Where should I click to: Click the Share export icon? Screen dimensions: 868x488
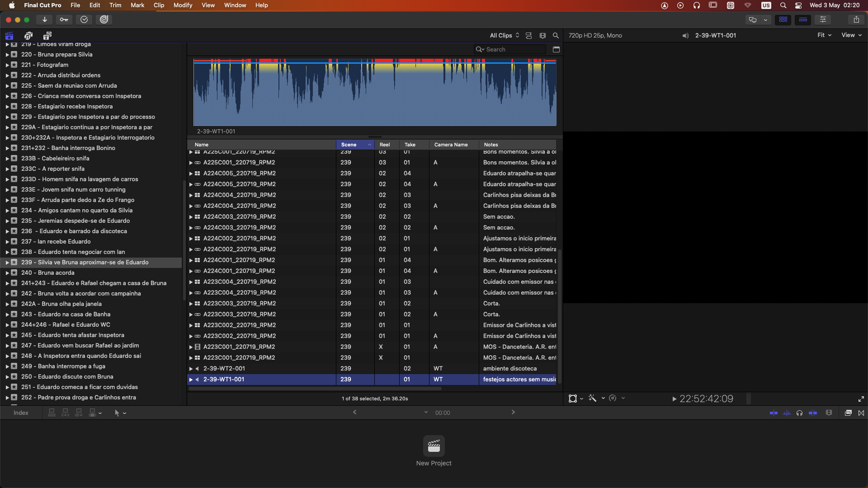[856, 19]
